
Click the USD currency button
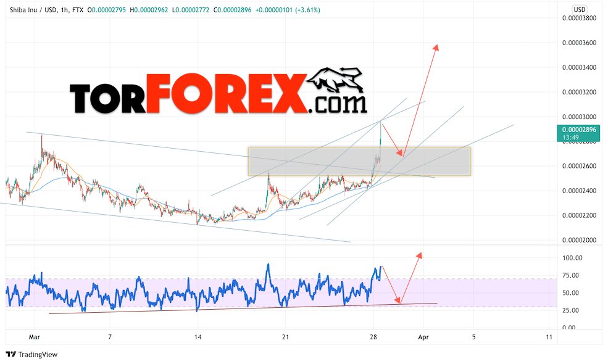coord(580,9)
